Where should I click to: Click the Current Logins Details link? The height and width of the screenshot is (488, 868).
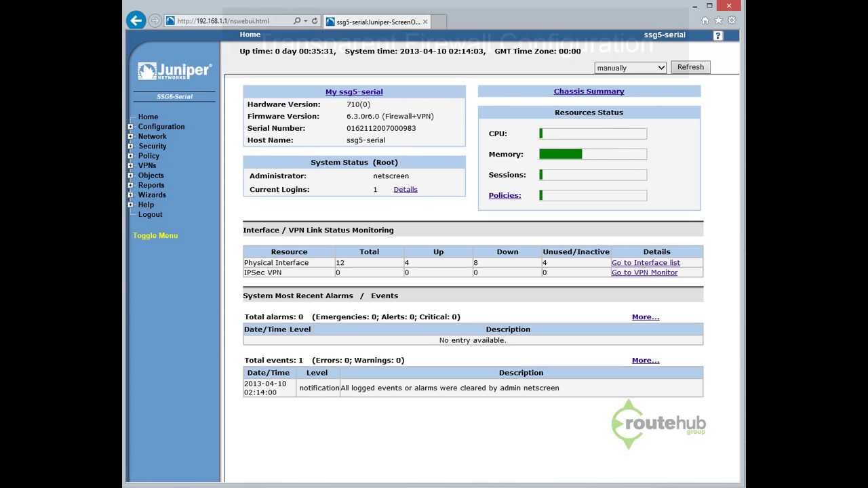406,190
